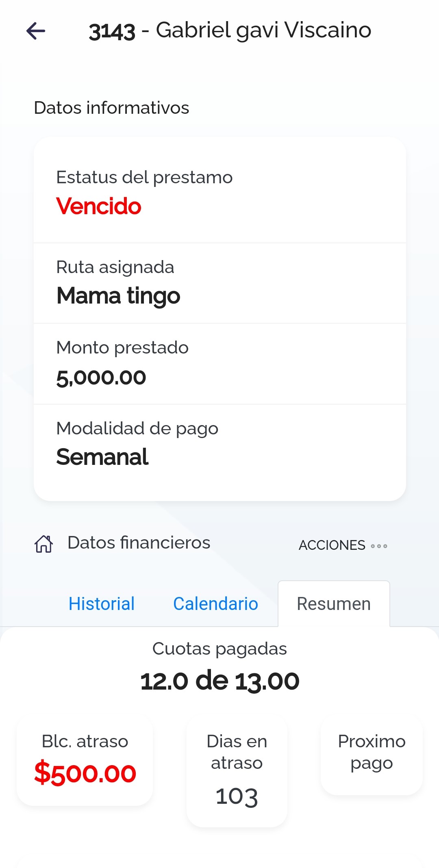Tap the Estatus del prestamo label

(144, 178)
